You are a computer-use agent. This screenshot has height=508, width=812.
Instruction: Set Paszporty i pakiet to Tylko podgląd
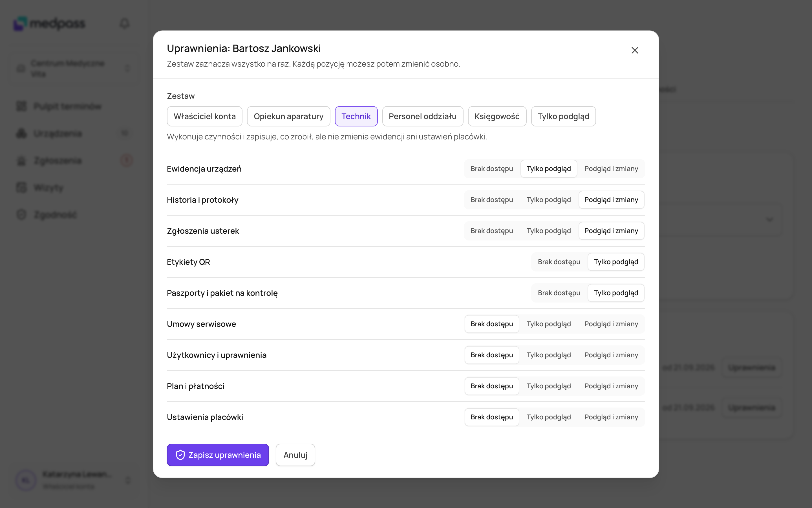(x=616, y=293)
